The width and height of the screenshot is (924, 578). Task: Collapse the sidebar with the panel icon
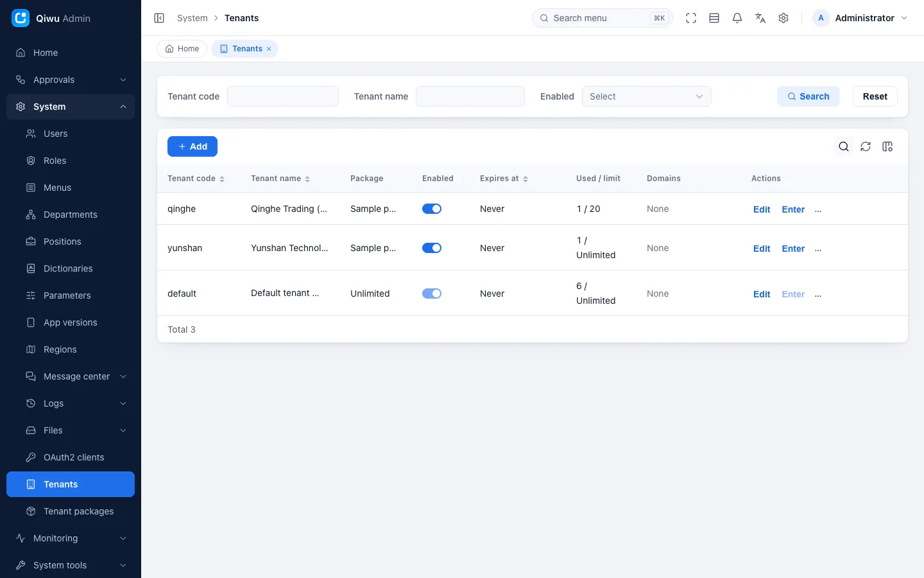pos(159,18)
